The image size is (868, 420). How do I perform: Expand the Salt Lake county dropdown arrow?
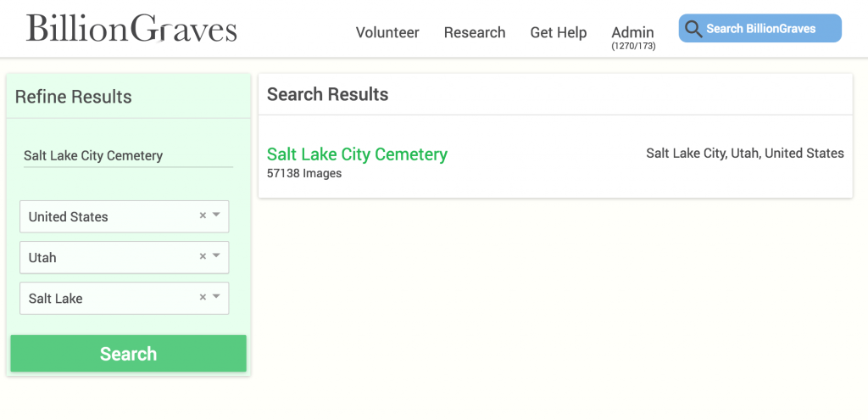216,297
